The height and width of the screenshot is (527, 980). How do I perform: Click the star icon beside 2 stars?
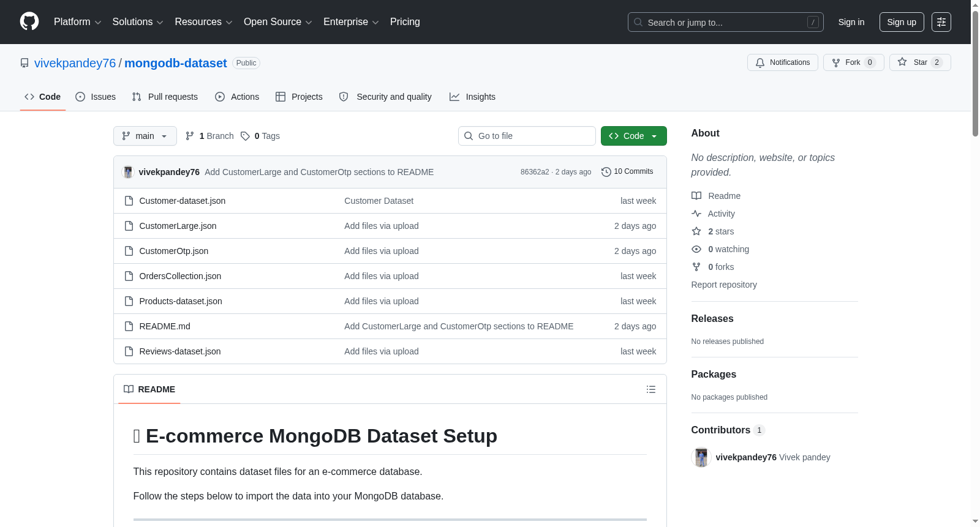pyautogui.click(x=696, y=231)
